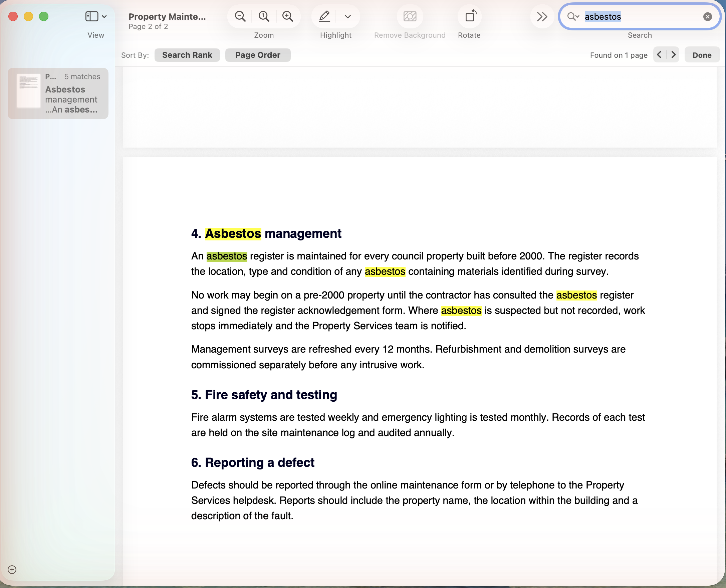The width and height of the screenshot is (726, 588).
Task: Click 'Found on 1 page' status text
Action: tap(618, 55)
